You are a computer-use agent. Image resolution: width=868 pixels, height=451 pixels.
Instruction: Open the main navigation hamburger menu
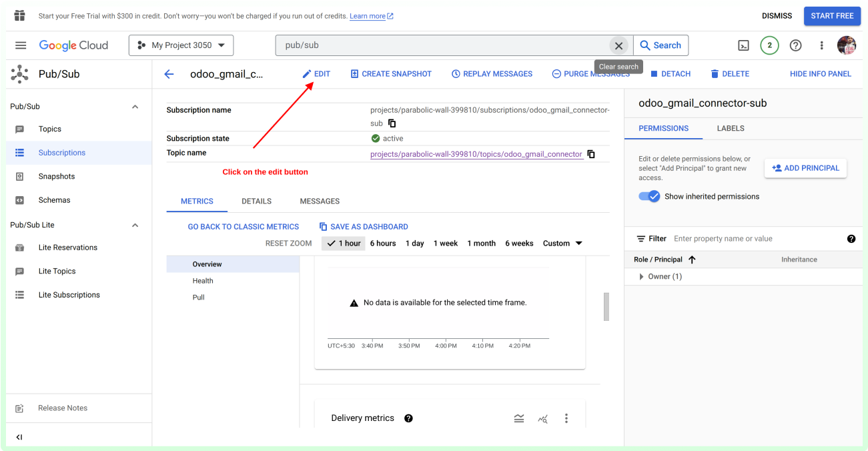coord(21,45)
